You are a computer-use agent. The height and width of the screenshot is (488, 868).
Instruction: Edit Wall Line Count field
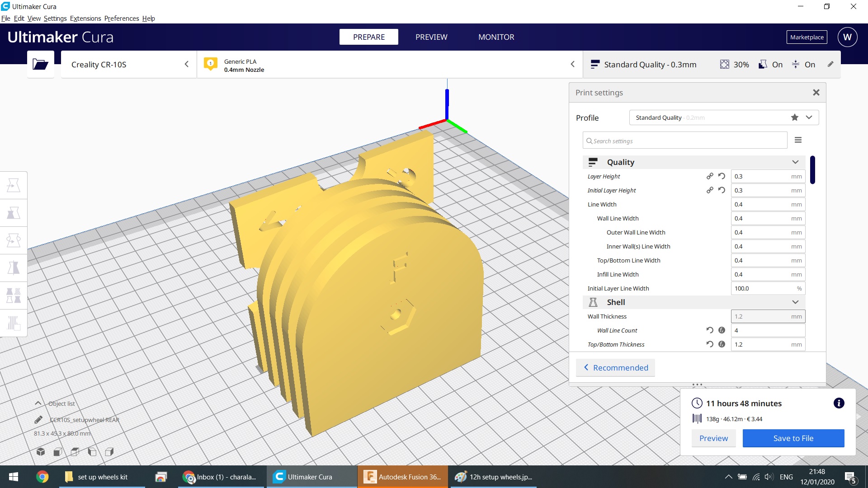coord(768,330)
